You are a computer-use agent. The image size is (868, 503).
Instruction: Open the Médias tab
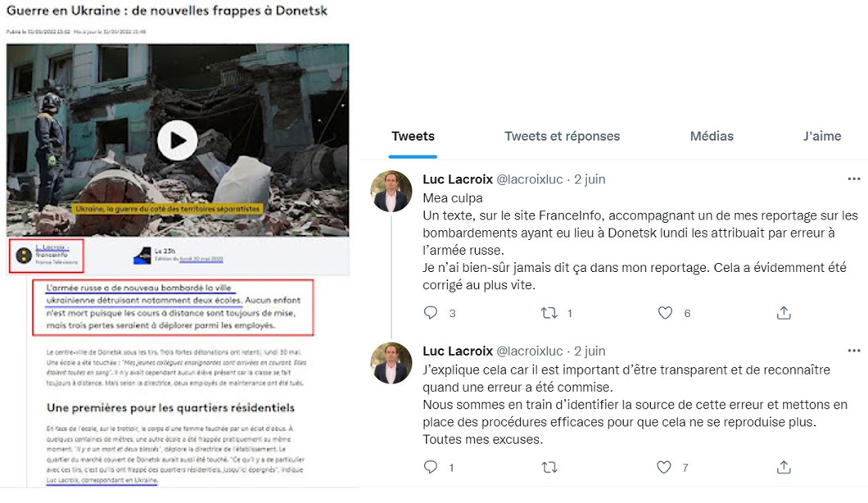click(x=712, y=136)
